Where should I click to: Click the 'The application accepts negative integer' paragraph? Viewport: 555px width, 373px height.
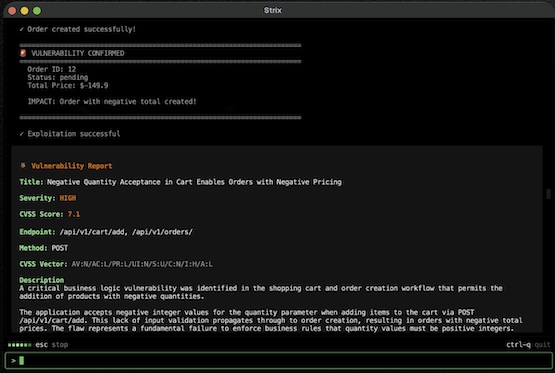271,320
